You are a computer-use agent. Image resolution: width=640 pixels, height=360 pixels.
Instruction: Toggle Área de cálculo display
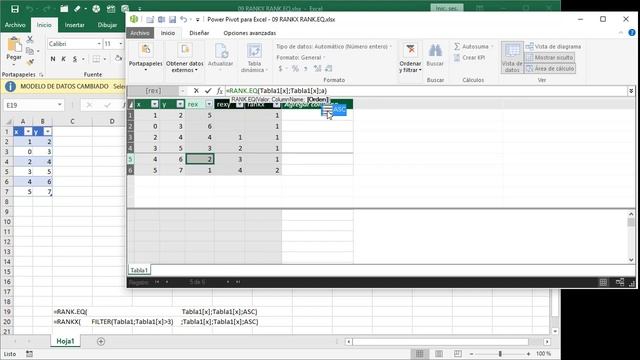[x=550, y=69]
